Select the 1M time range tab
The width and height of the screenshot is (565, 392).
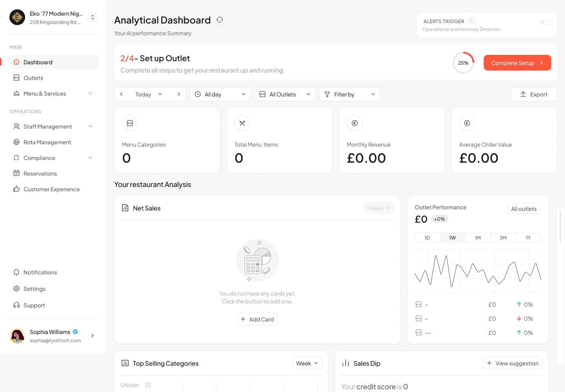click(x=478, y=238)
